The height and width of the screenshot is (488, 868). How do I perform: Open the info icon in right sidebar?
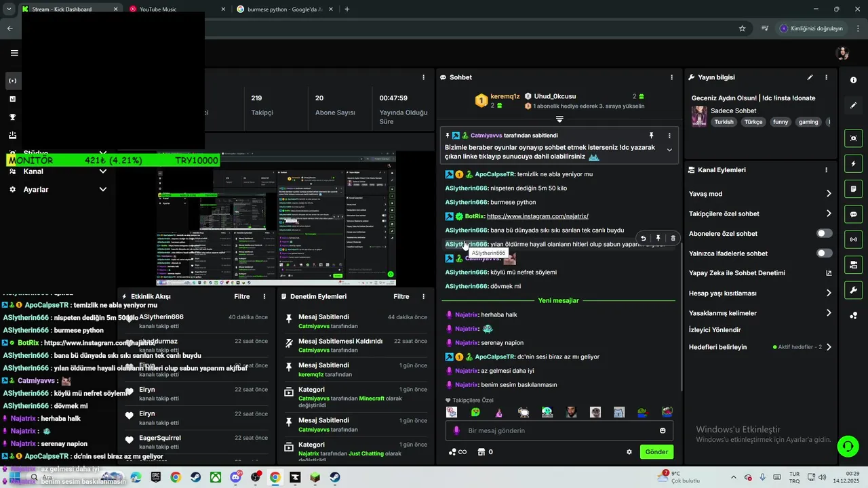853,80
